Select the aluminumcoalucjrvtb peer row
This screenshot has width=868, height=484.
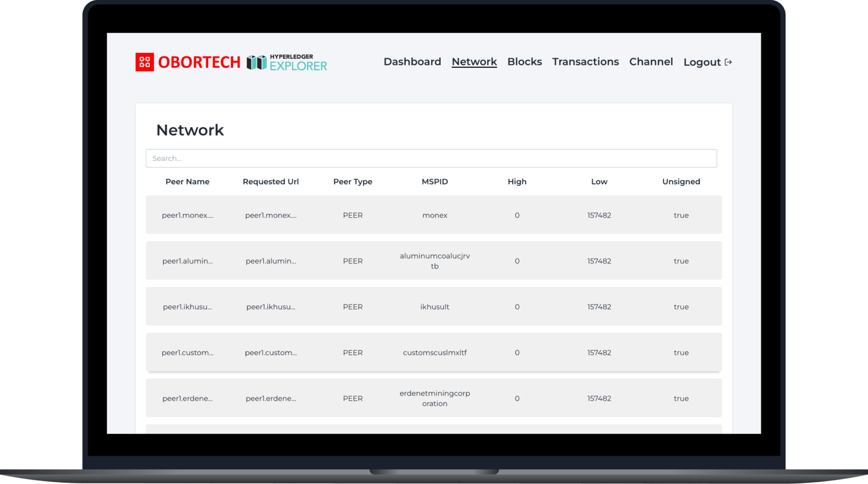[434, 260]
